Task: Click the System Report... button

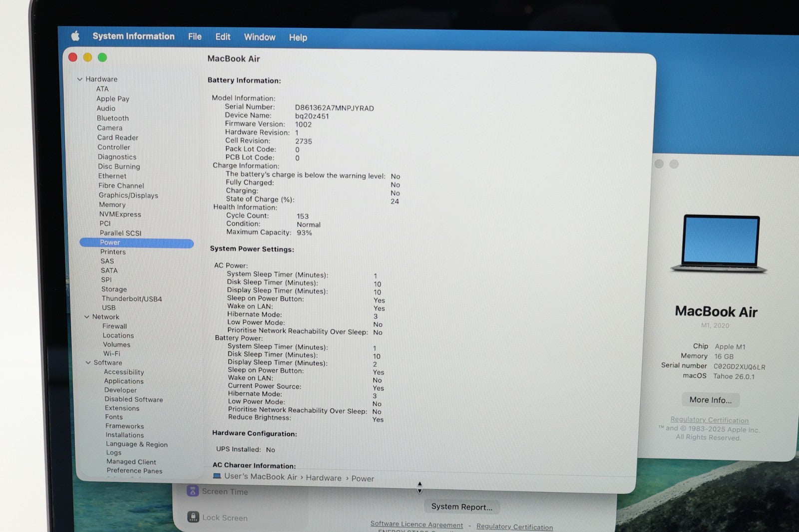Action: pos(461,507)
